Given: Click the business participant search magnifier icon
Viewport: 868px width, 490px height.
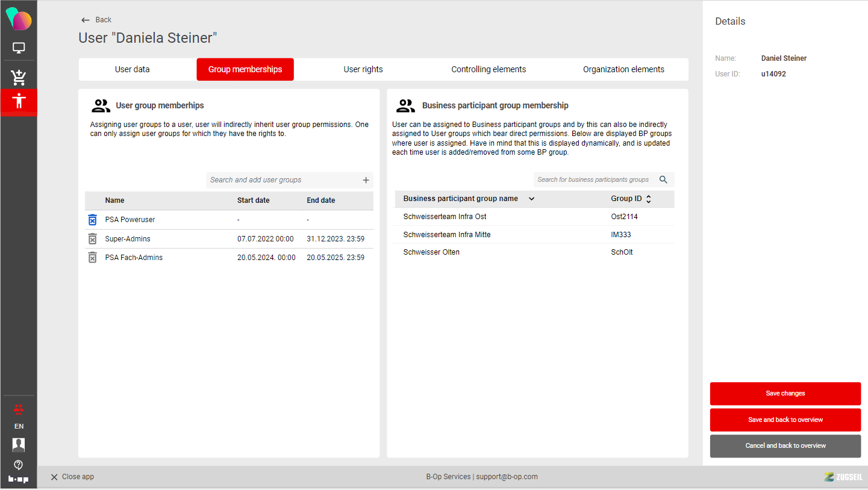Looking at the screenshot, I should click(663, 179).
